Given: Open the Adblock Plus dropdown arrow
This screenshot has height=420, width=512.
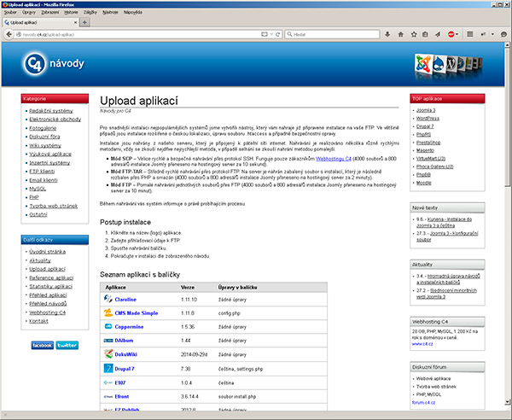Looking at the screenshot, I should [457, 34].
